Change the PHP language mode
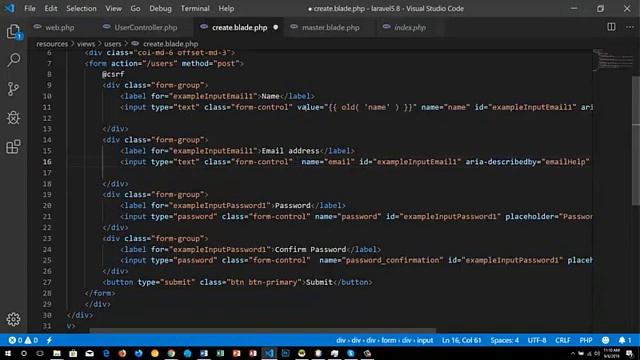 586,340
